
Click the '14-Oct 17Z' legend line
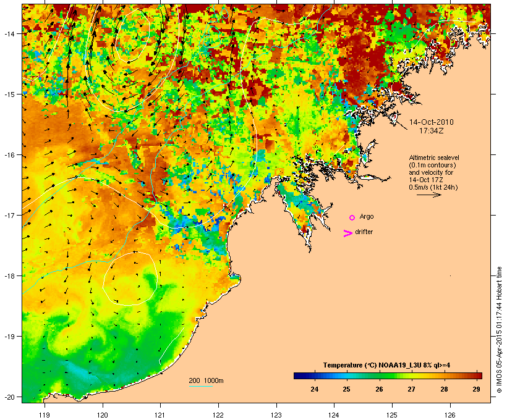point(426,180)
